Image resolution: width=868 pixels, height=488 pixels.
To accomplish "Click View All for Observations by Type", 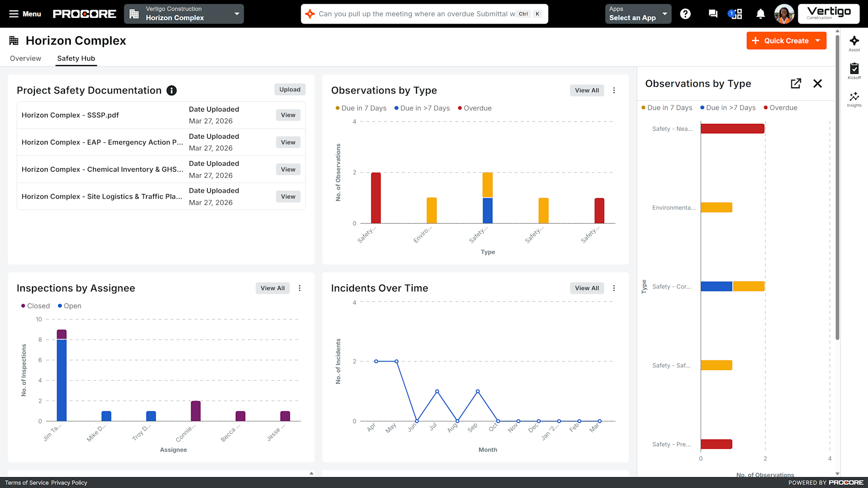I will point(587,90).
